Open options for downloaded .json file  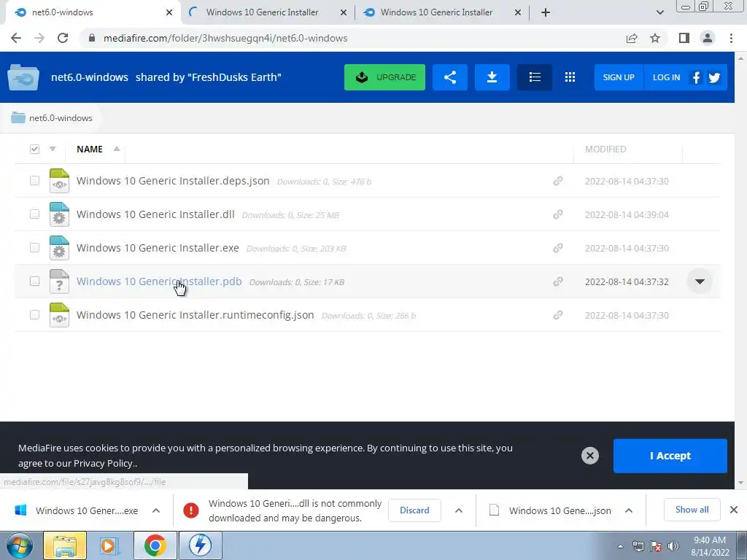tap(628, 510)
